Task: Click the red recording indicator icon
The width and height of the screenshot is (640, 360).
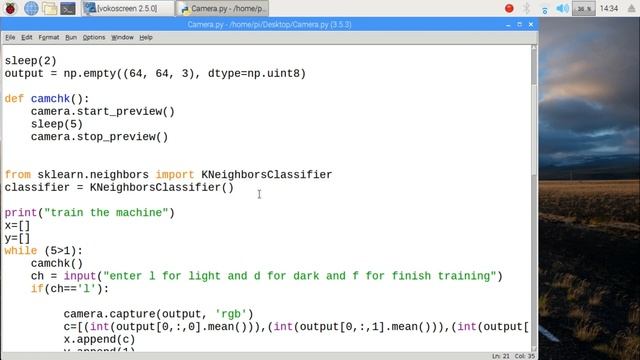Action: click(509, 8)
